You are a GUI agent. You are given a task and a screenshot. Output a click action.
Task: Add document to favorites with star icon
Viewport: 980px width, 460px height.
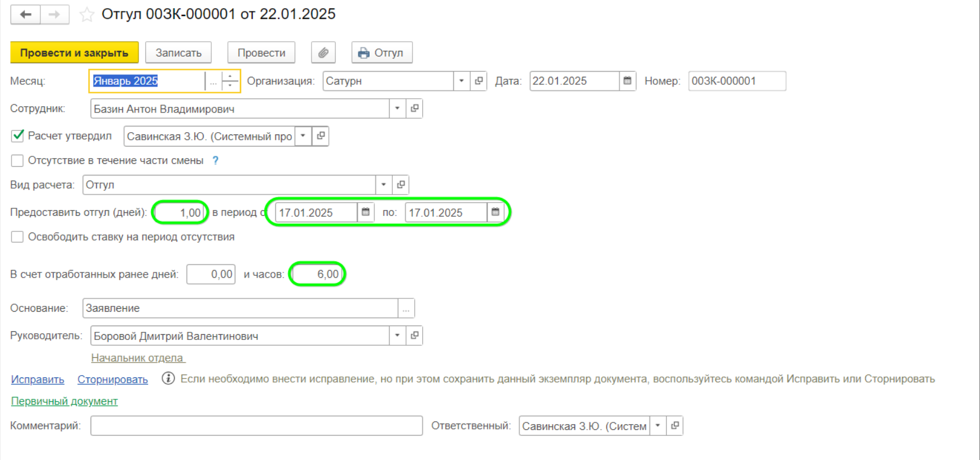point(87,14)
